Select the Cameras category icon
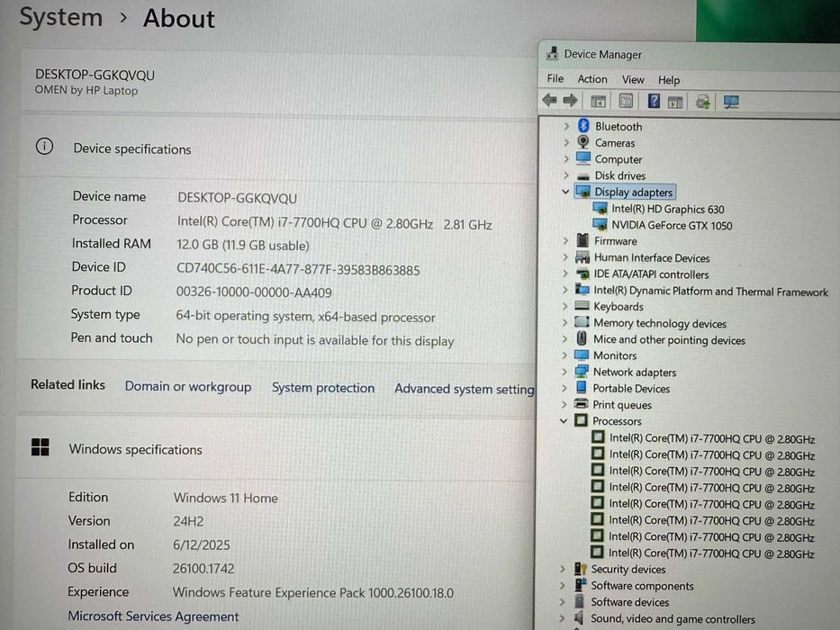The image size is (840, 630). coord(583,142)
